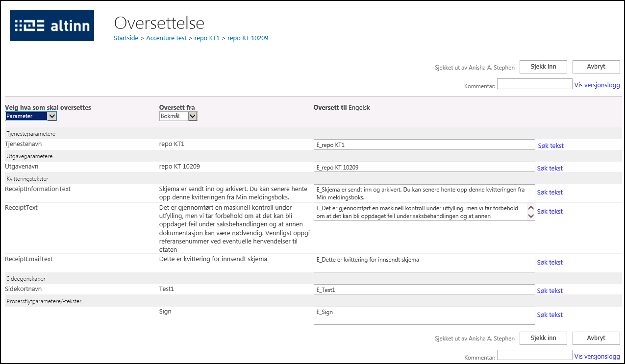Viewport: 625px width, 364px height.
Task: Open bottom Vis versjonslogg link
Action: (597, 356)
